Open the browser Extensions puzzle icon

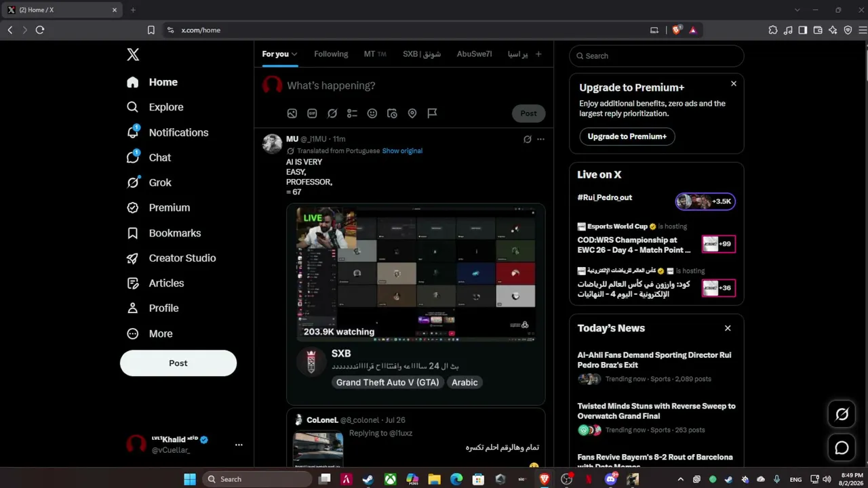pos(773,30)
